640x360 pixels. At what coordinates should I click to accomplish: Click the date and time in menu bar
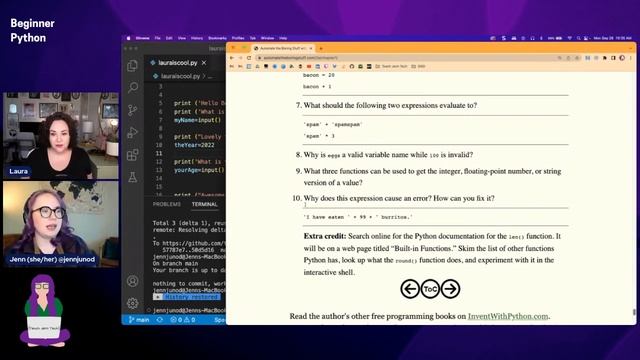(x=612, y=38)
